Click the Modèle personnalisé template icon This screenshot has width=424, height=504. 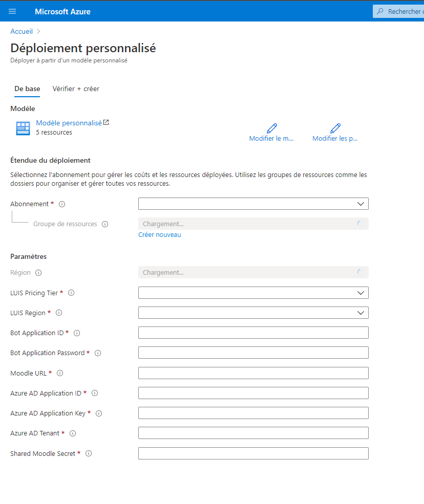point(23,128)
